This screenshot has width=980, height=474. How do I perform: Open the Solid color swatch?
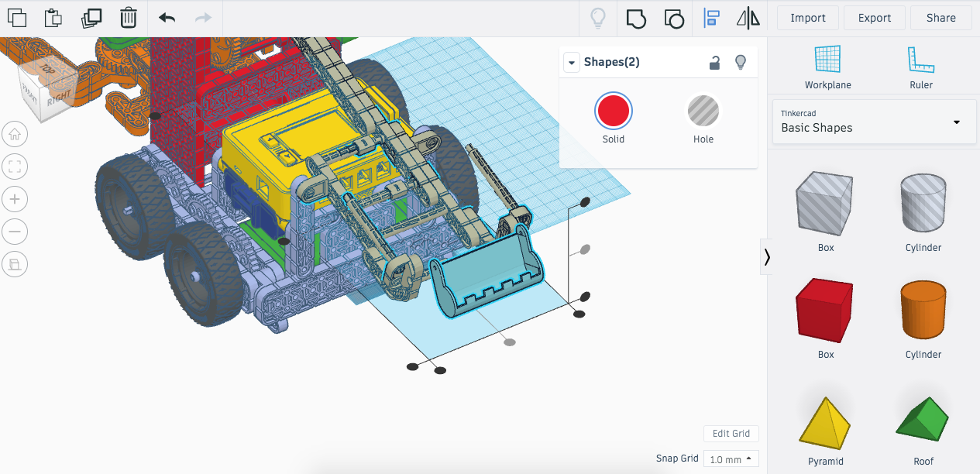[x=613, y=111]
